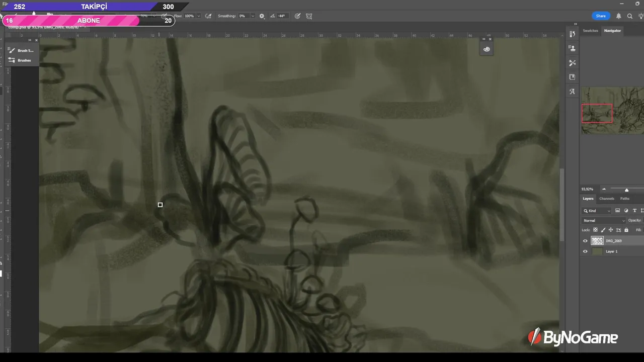
Task: Switch to the Paths tab
Action: point(625,199)
